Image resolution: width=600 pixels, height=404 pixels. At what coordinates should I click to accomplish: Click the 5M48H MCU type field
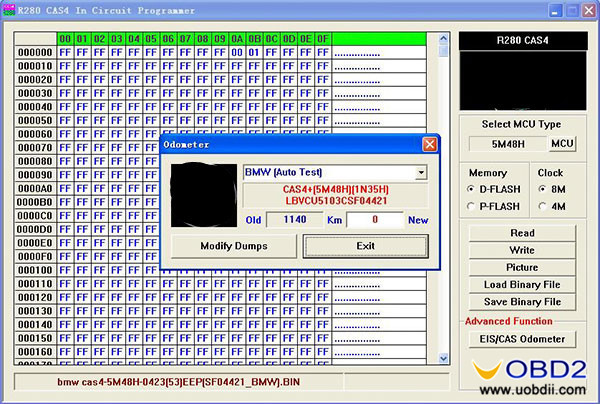click(508, 144)
